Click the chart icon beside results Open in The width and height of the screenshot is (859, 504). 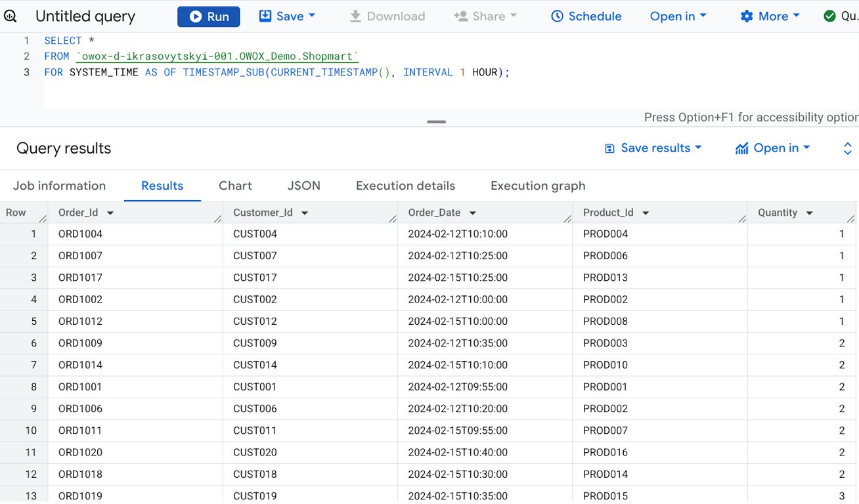pyautogui.click(x=742, y=148)
